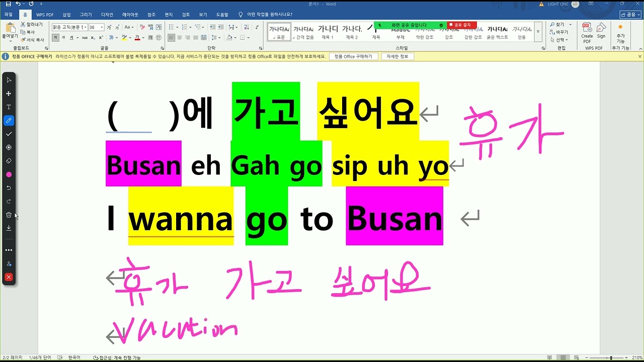Click 자세한 정보 button
The height and width of the screenshot is (362, 644).
pyautogui.click(x=397, y=56)
